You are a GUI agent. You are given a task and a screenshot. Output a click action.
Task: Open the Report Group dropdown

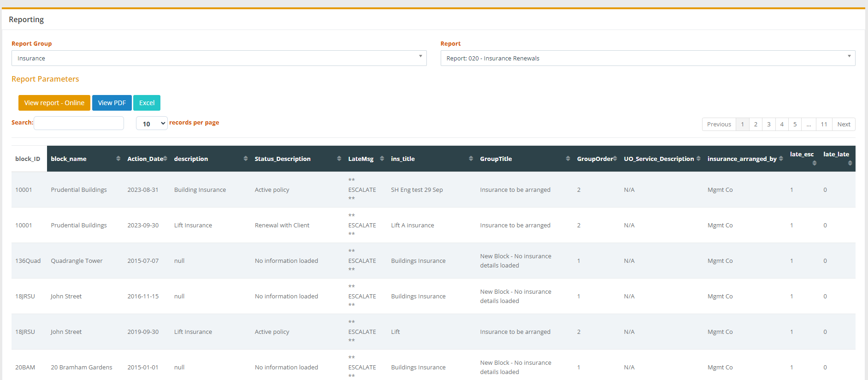point(219,58)
